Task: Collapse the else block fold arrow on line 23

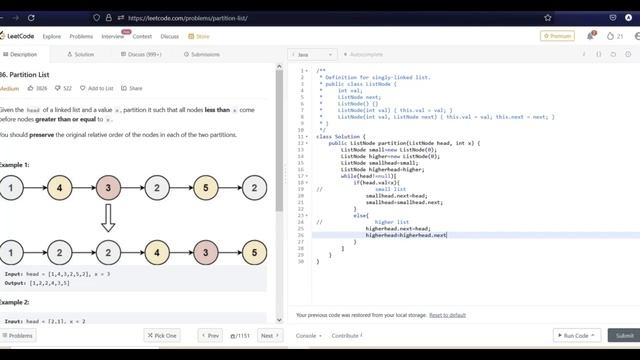Action: [307, 215]
